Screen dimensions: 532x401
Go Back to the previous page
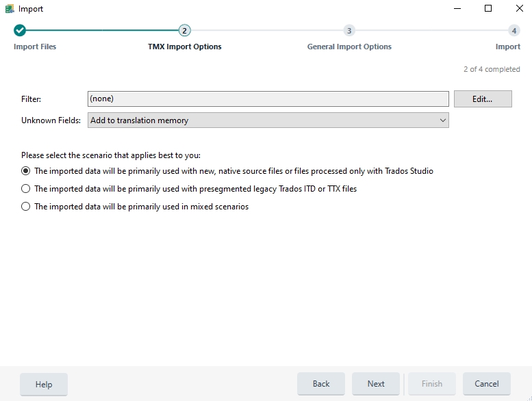(x=321, y=384)
